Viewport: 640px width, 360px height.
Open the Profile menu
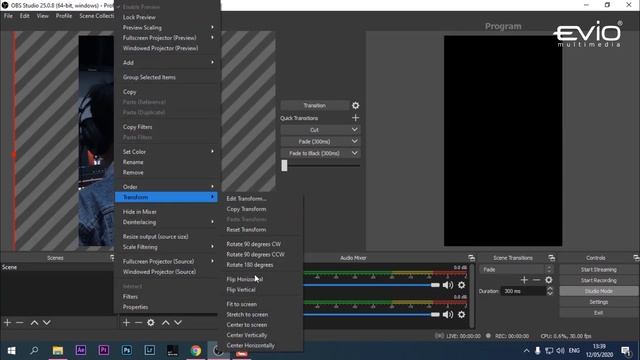(64, 16)
